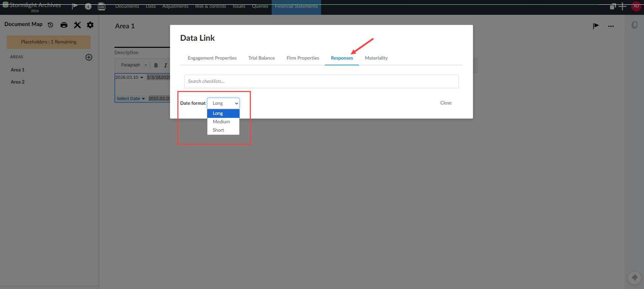Switch to Engagement Properties tab

coord(212,58)
